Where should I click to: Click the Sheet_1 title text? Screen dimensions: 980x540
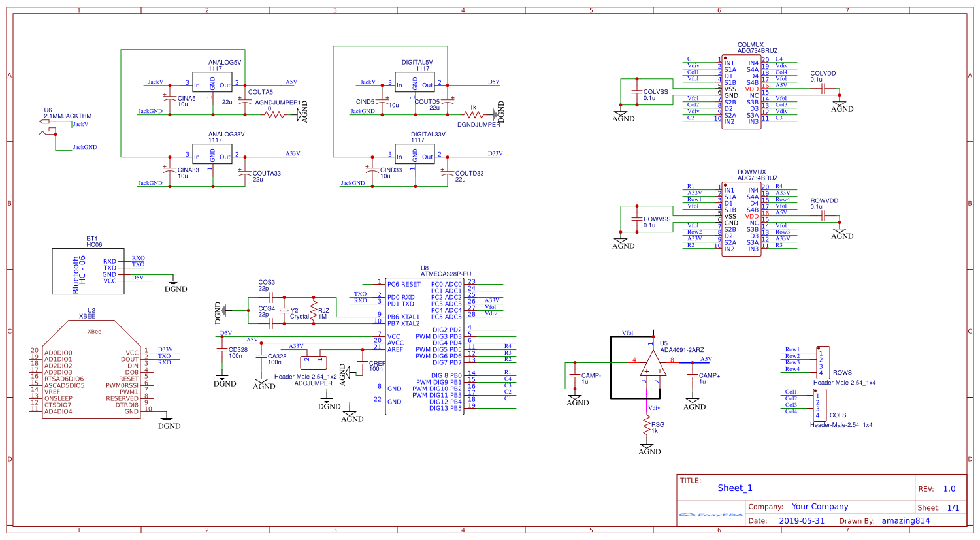[x=735, y=488]
